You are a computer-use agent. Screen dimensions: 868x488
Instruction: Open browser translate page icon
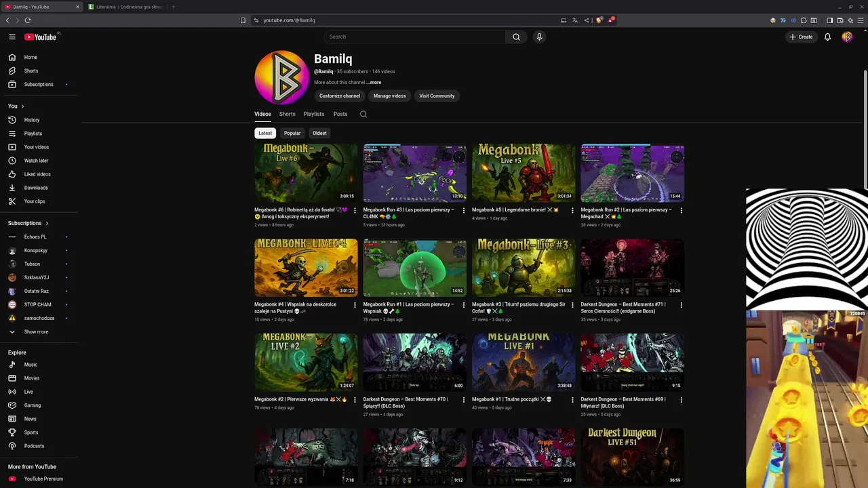tap(575, 20)
